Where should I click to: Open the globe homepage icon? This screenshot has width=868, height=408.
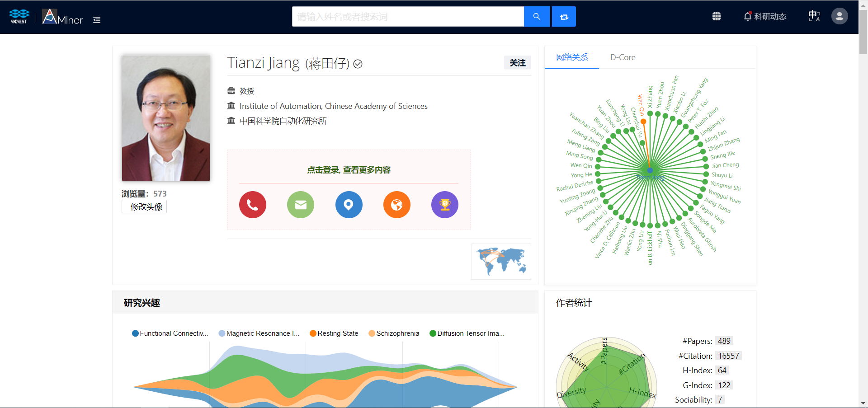(x=396, y=205)
